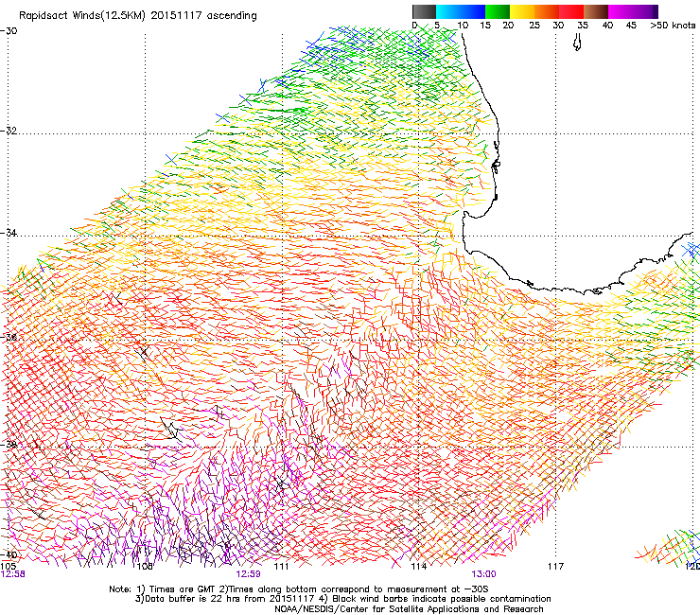Click the 'NOAA/NESDIS/Center for Satellite Applications' credit
Screen dimensions: 700x615
[409, 608]
